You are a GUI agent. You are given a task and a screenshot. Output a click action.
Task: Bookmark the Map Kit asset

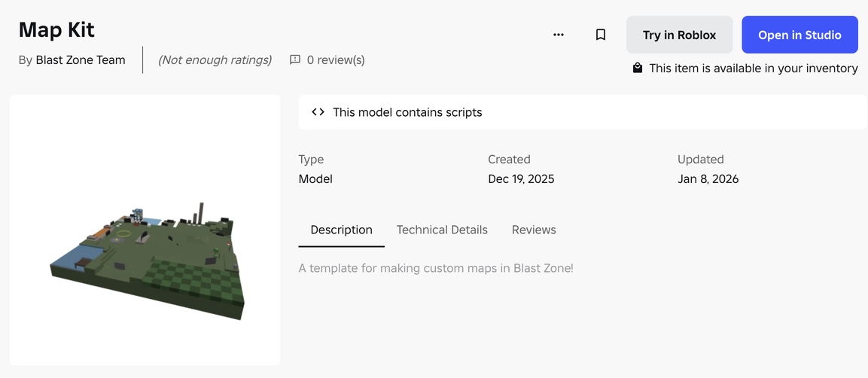(x=600, y=35)
